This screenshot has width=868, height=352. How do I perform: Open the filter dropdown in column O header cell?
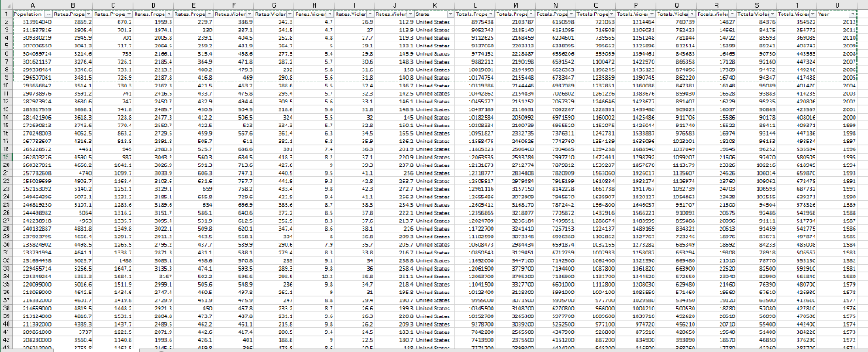tap(611, 13)
